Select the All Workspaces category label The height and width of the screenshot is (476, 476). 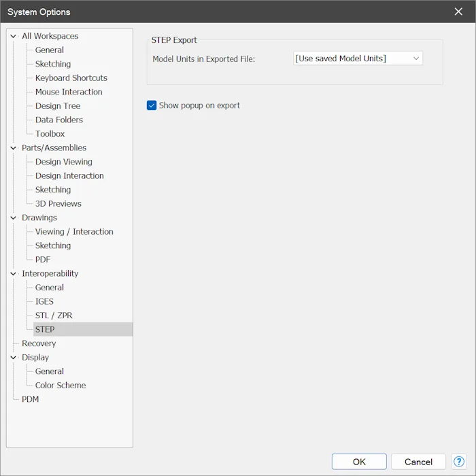point(50,36)
